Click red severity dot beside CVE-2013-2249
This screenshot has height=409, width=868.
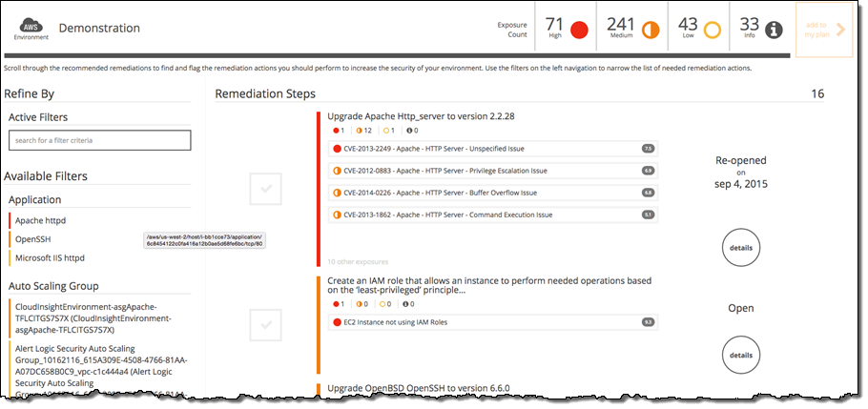tap(338, 149)
